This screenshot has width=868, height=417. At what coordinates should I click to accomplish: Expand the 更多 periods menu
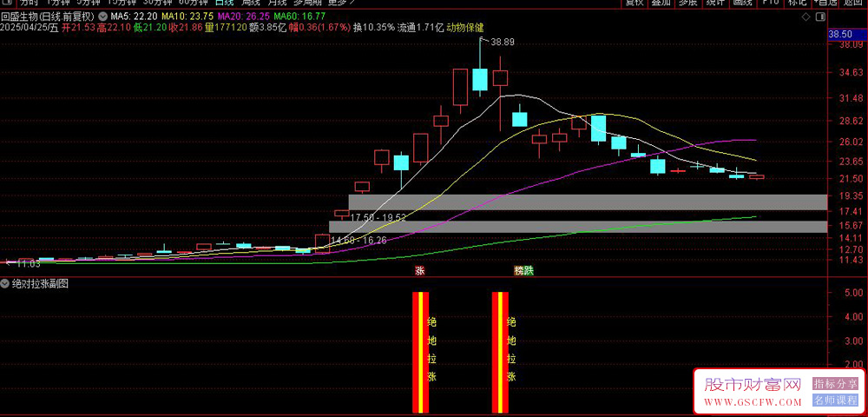coord(339,3)
